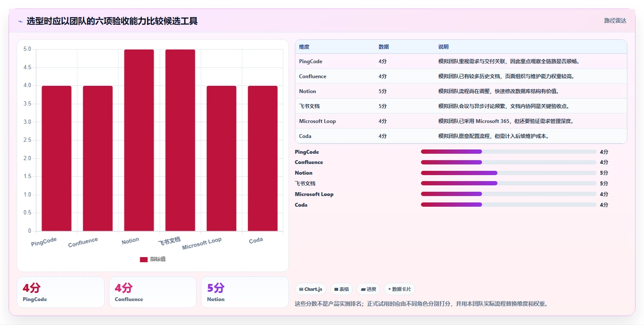Click the footnote about 产品实测排名
Viewport: 644px width, 325px height.
tap(421, 304)
